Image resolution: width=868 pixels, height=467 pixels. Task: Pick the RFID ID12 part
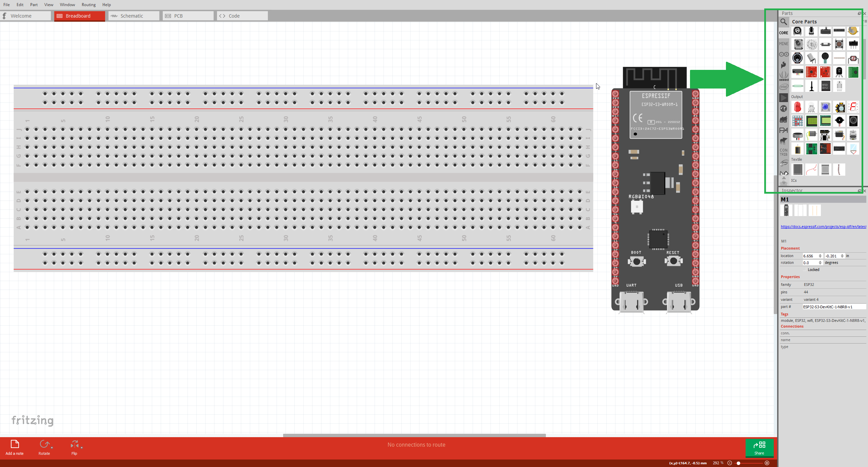point(825,86)
